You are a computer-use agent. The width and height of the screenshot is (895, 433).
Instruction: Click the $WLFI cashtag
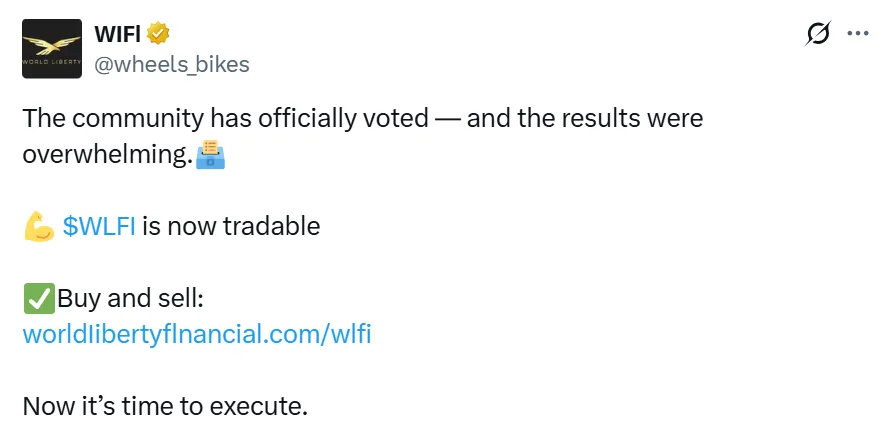tap(98, 226)
